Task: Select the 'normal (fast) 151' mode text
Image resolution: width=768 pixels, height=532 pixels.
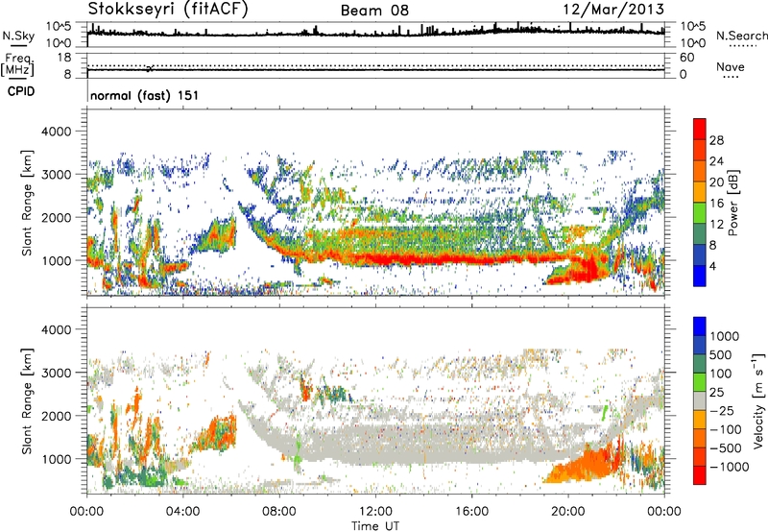Action: pos(145,95)
